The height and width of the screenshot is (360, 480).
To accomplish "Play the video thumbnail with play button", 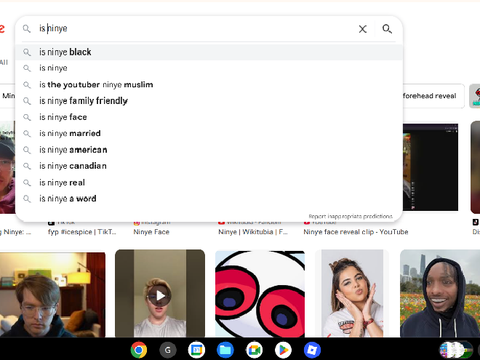I will [x=160, y=295].
